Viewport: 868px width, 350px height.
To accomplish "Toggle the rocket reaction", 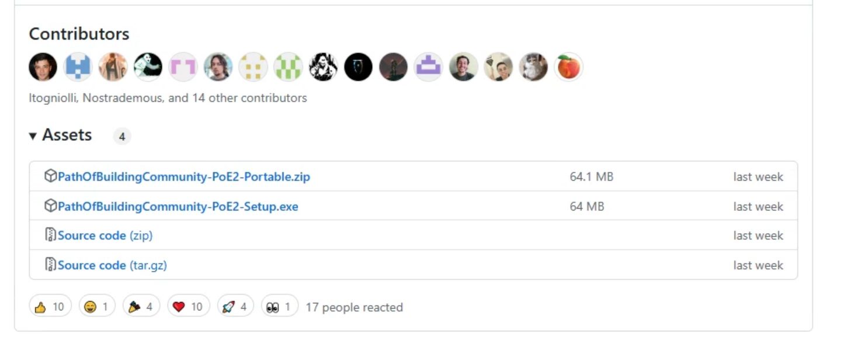I will click(235, 307).
